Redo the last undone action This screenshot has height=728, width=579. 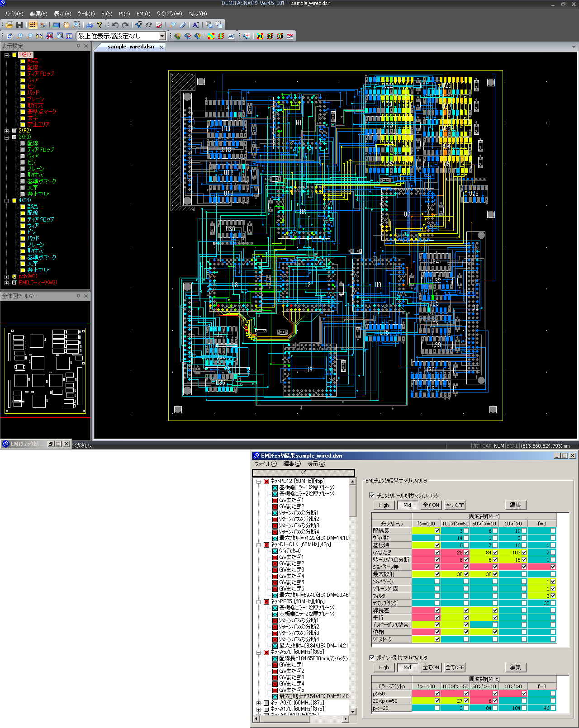pyautogui.click(x=125, y=25)
